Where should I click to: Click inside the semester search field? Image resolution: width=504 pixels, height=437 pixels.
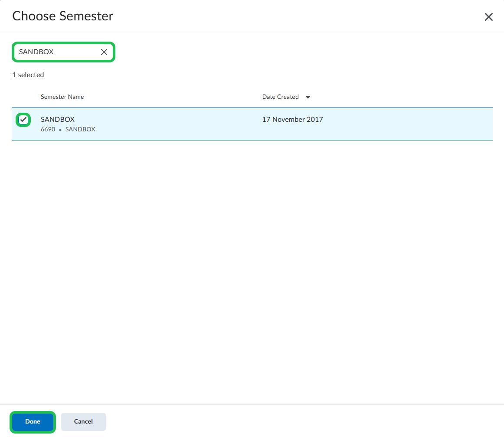56,52
